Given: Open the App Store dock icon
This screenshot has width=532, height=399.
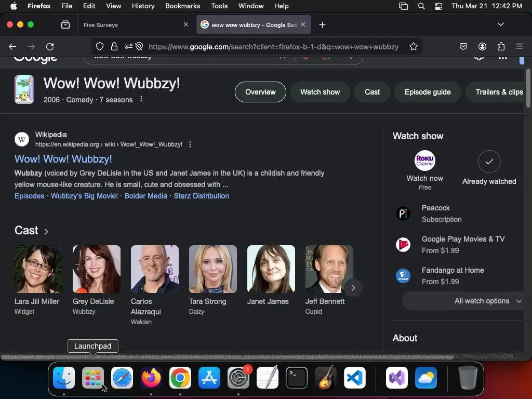Looking at the screenshot, I should pyautogui.click(x=209, y=378).
